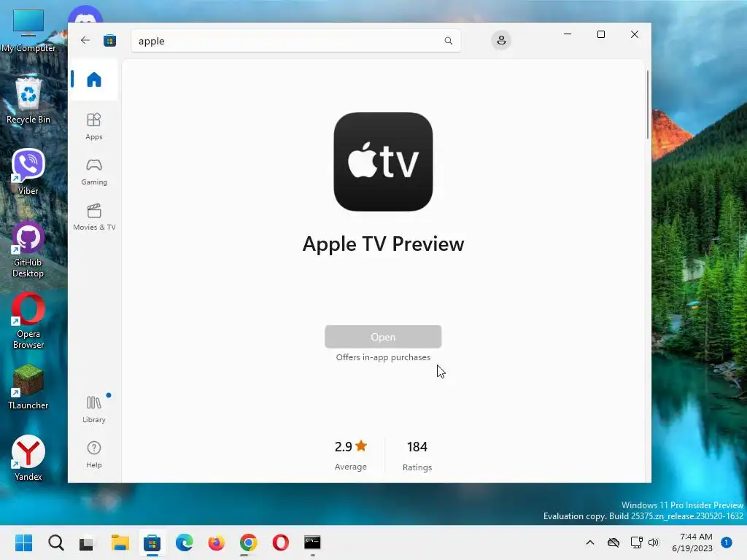The width and height of the screenshot is (747, 560).
Task: Click the cloud sync tray icon
Action: click(x=613, y=542)
